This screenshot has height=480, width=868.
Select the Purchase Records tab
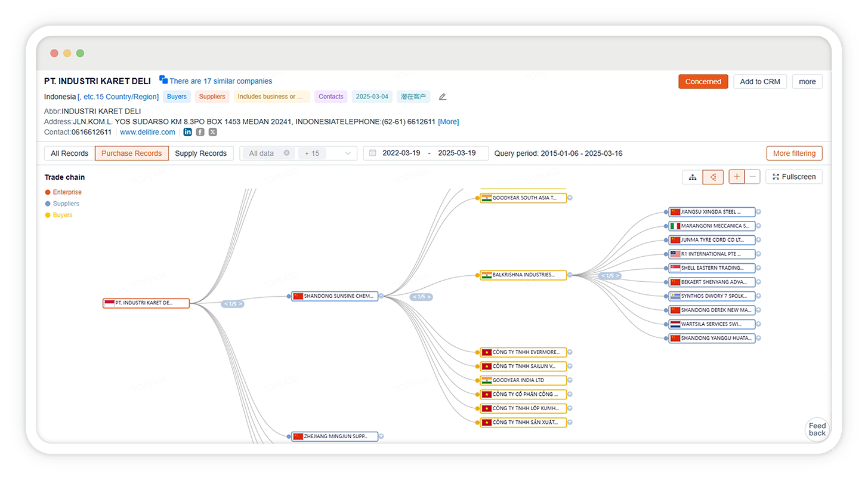coord(131,153)
